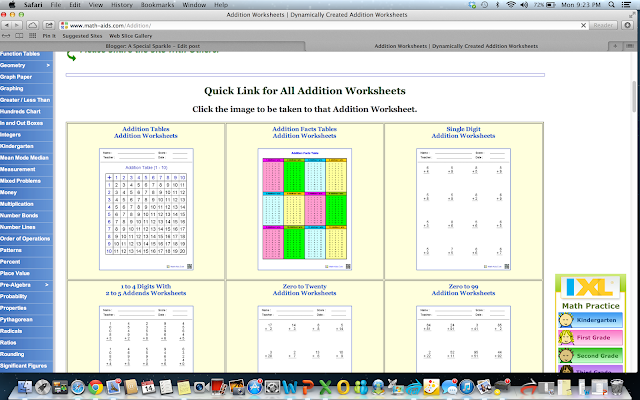Open the Downloads button in Safari toolbar

[627, 25]
